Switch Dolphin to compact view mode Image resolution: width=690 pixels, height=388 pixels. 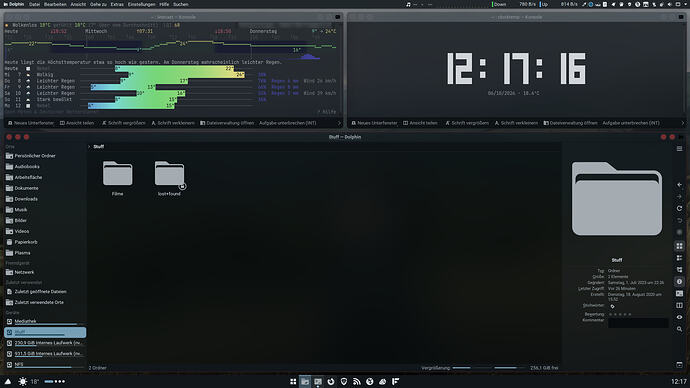tap(679, 258)
